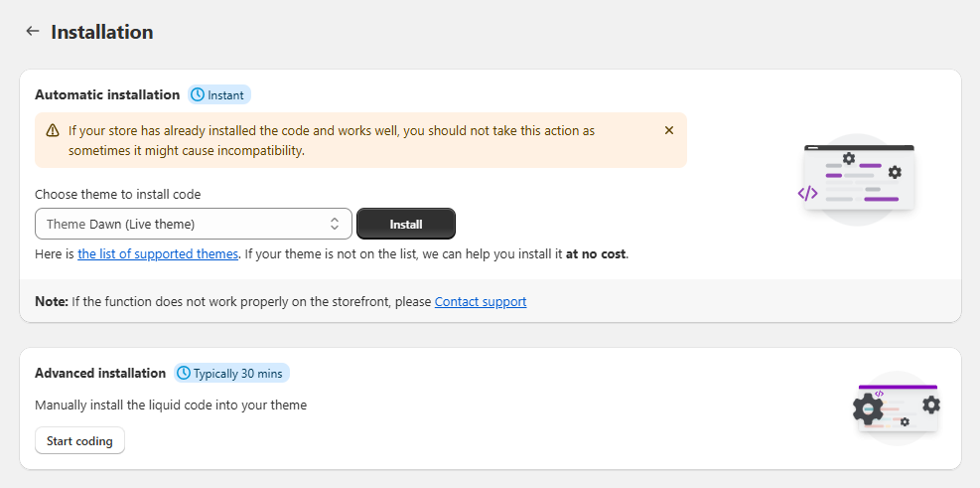Follow the Contact support link
Viewport: 980px width, 488px height.
[481, 301]
